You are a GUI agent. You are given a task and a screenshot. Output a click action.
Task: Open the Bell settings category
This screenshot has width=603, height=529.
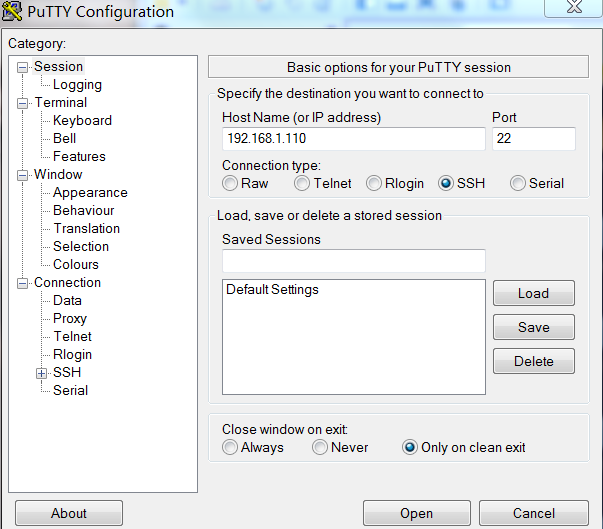pyautogui.click(x=64, y=139)
